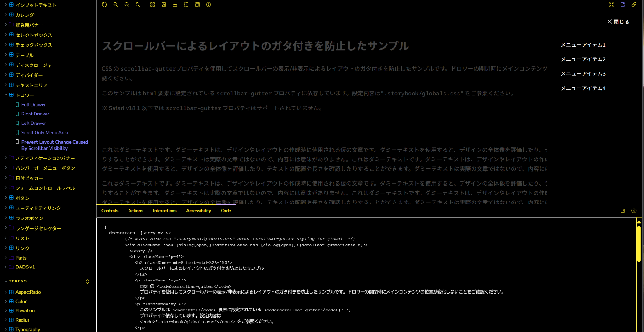Image resolution: width=644 pixels, height=332 pixels.
Task: Select the Right Drawer story
Action: pos(35,114)
